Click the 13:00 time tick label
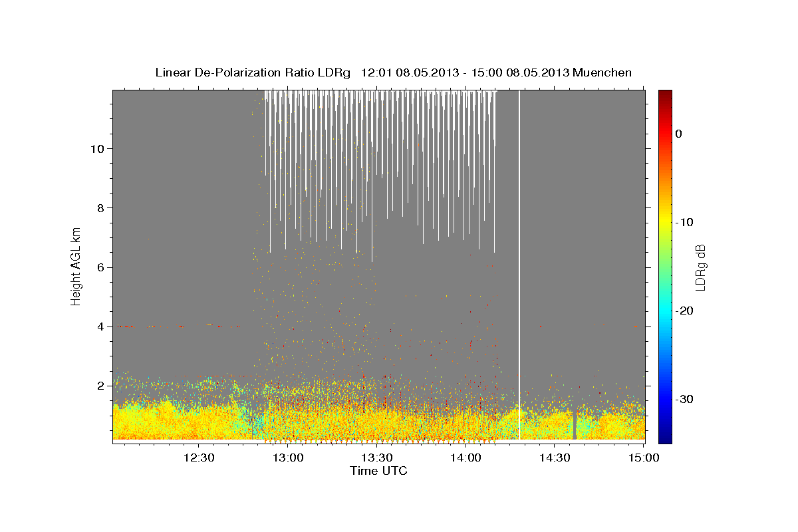Viewport: 798px width, 532px height. tap(288, 458)
